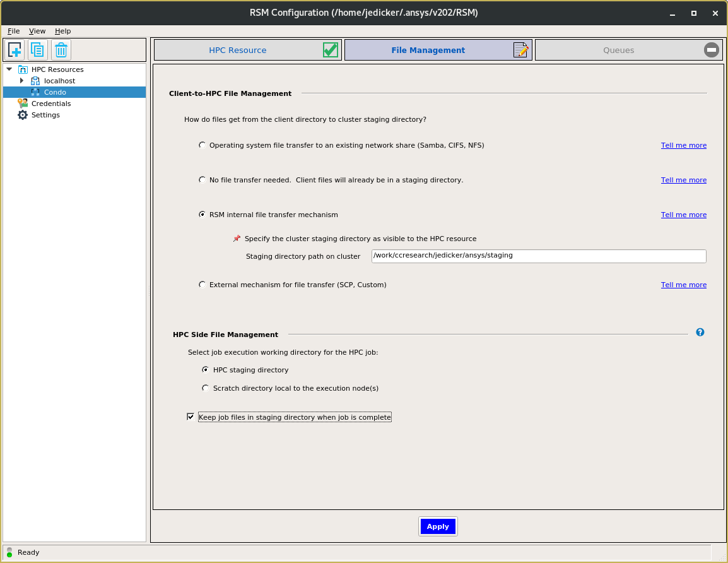Select the HPC Resources root label
728x563 pixels.
(x=57, y=69)
